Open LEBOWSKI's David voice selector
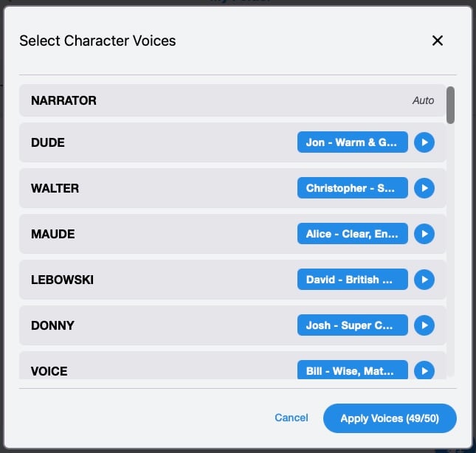This screenshot has height=453, width=476. (352, 280)
